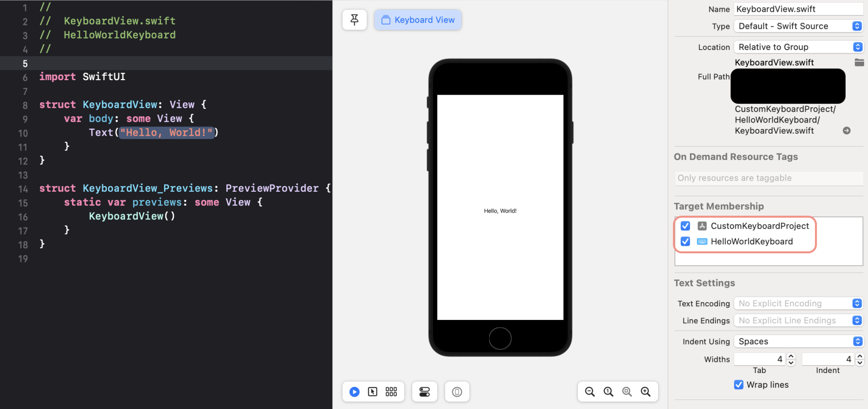Uncheck CustomKeyboardProject target membership
Viewport: 868px width, 409px height.
685,226
